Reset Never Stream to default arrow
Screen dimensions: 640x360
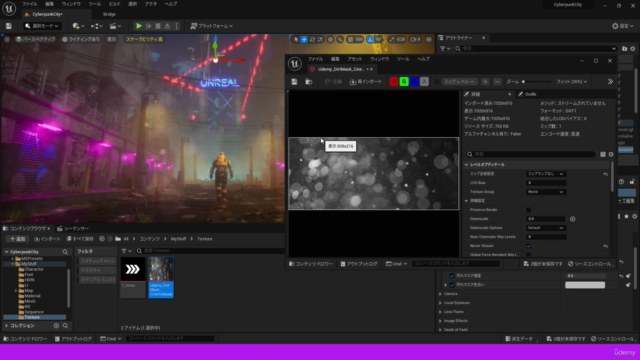[606, 246]
